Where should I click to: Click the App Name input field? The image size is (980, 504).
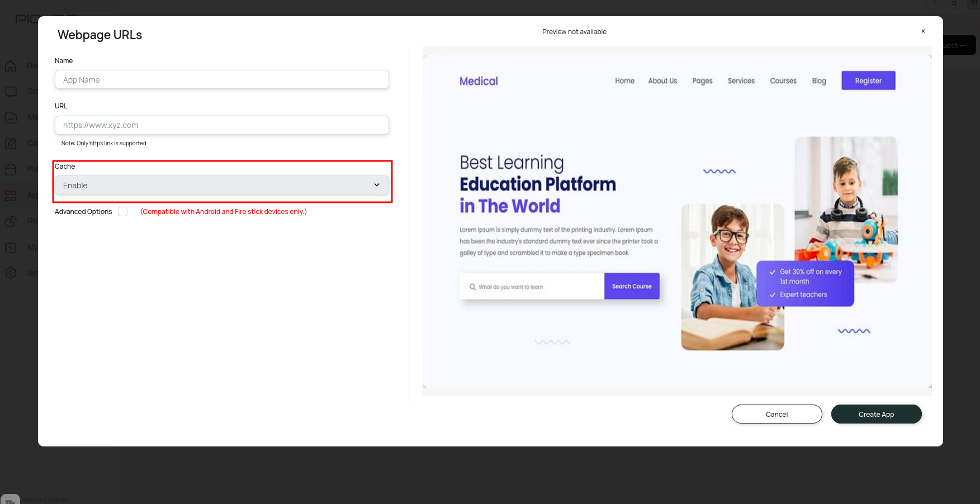[221, 79]
